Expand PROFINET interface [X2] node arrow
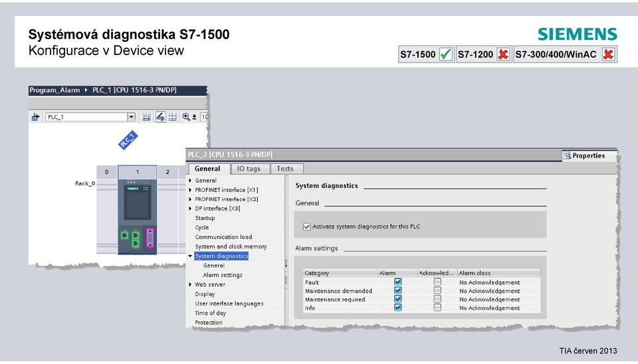This screenshot has width=638, height=364. coord(190,199)
